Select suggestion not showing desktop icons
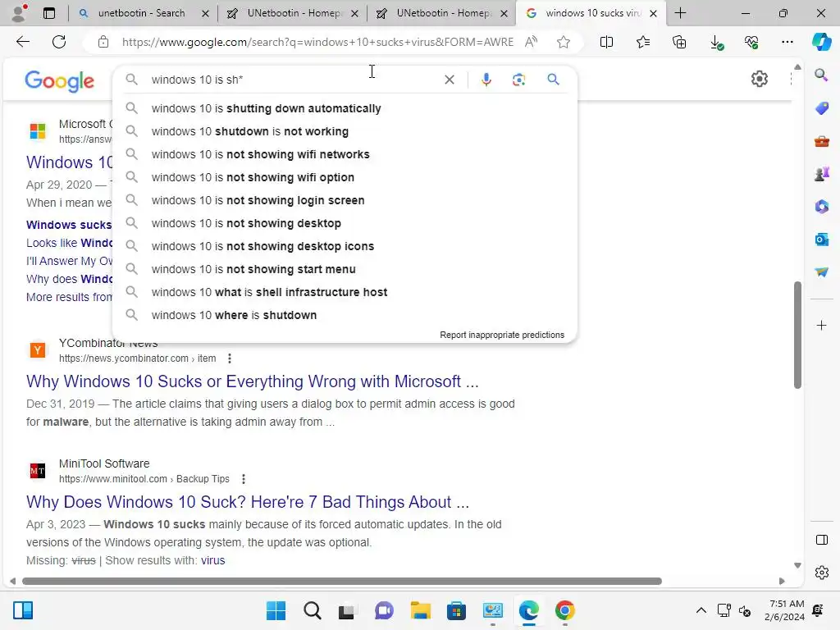Viewport: 840px width, 630px height. [x=345, y=246]
